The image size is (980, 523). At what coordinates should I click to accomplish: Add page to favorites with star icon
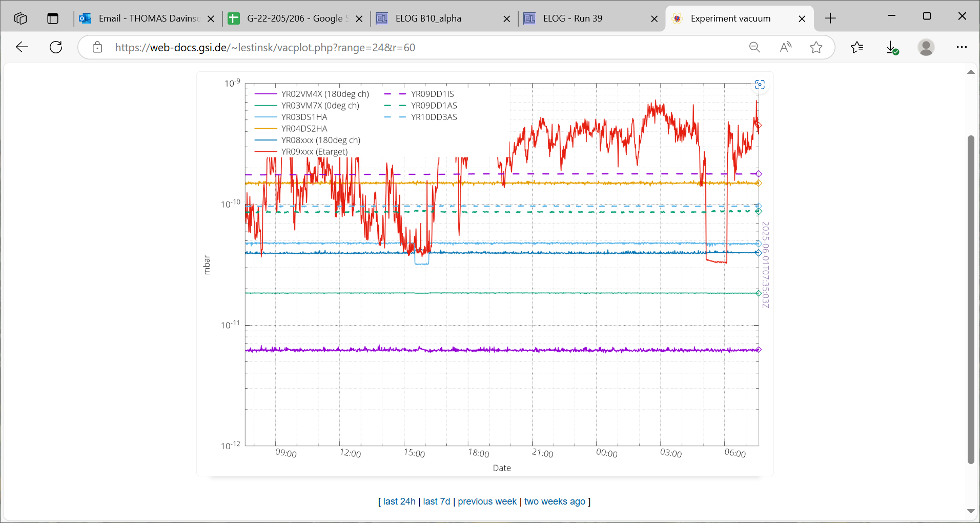pos(816,48)
